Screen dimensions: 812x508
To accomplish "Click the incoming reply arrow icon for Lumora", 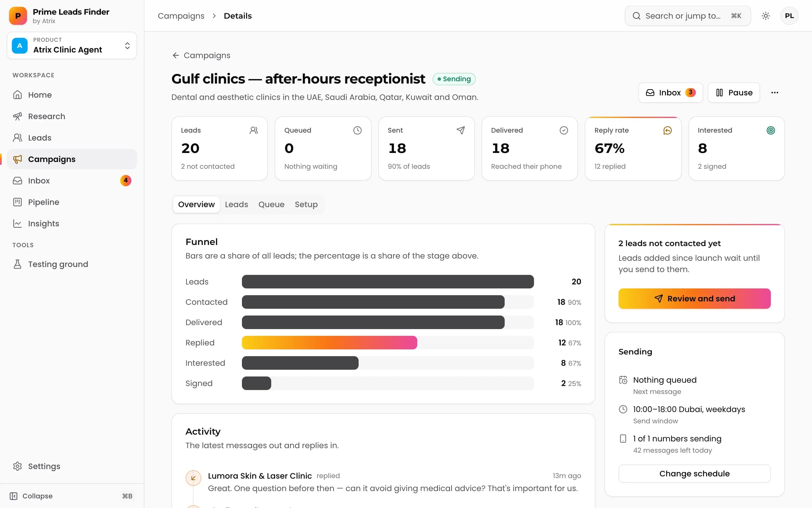I will point(193,478).
